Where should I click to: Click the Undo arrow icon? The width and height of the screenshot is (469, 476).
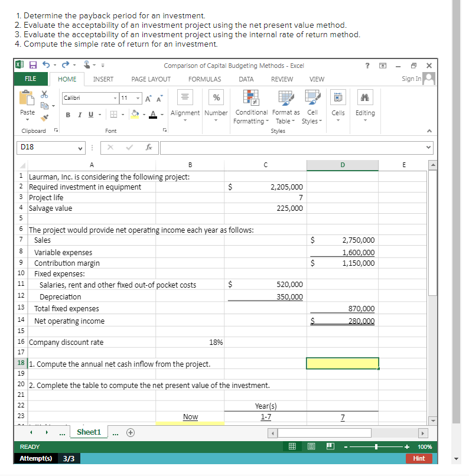(46, 64)
